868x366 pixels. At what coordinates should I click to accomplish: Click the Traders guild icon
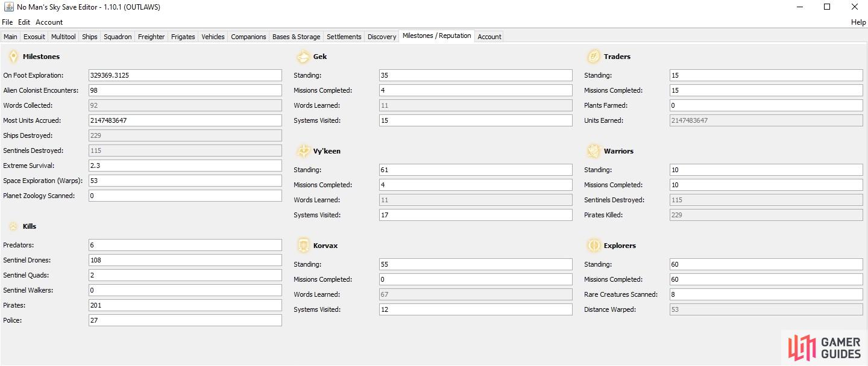tap(594, 57)
